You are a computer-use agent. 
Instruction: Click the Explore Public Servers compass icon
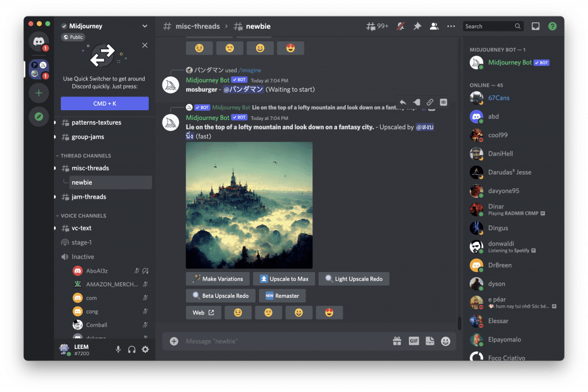[38, 117]
